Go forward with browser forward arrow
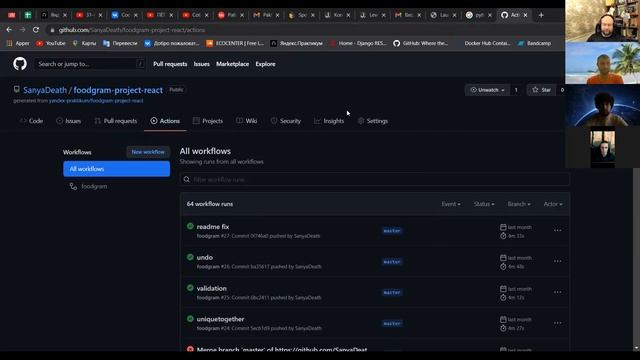 pos(22,30)
